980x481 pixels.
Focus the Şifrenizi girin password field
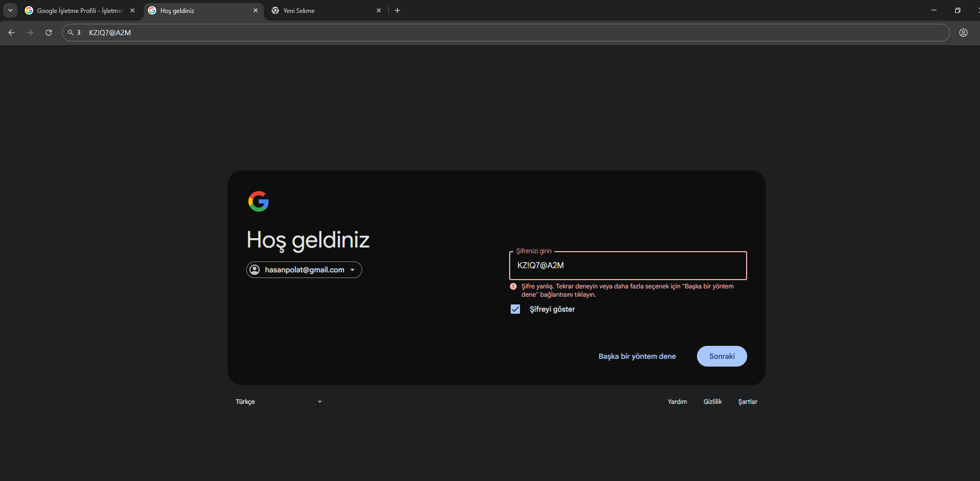628,266
